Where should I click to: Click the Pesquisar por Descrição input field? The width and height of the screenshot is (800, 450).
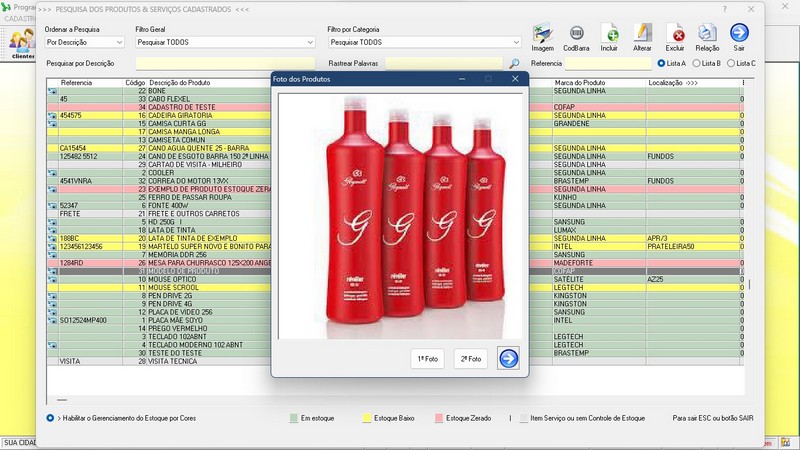click(x=225, y=63)
